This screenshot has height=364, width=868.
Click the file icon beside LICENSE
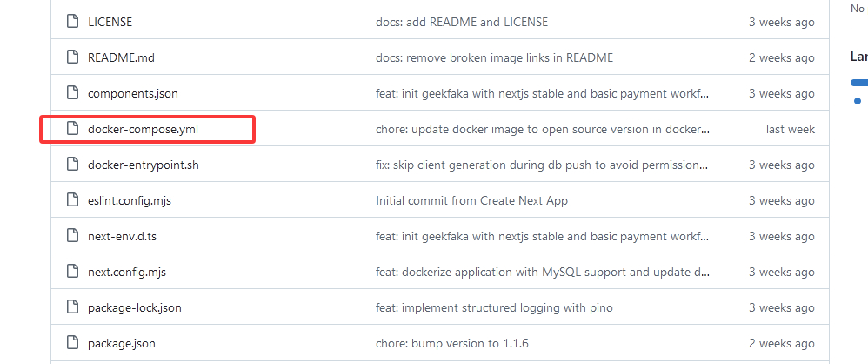(x=72, y=22)
